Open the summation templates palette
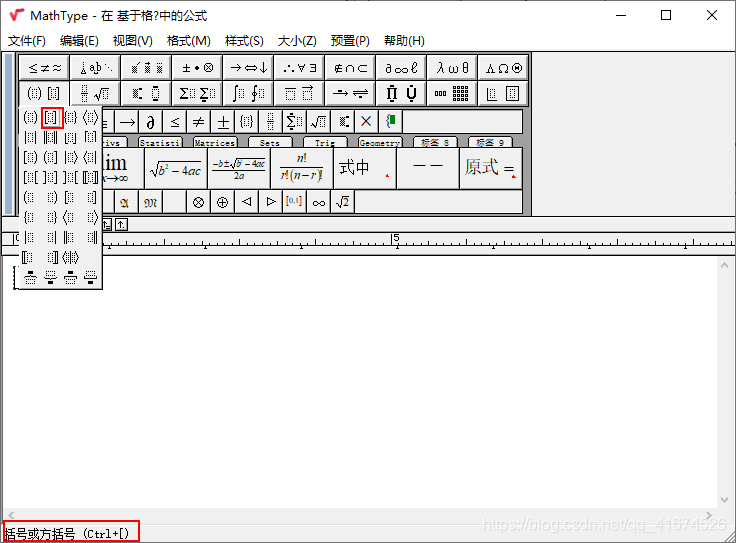736x543 pixels. point(198,93)
